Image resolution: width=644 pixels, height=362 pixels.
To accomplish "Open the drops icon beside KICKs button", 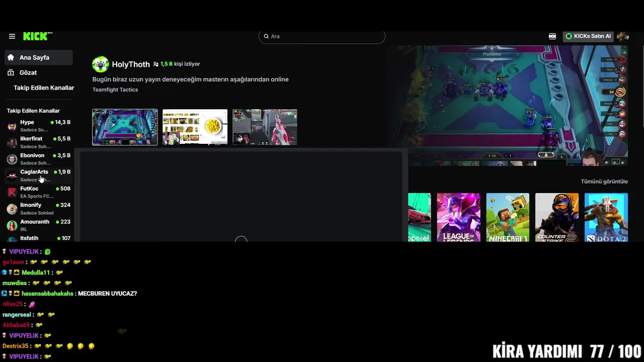I will pyautogui.click(x=552, y=36).
